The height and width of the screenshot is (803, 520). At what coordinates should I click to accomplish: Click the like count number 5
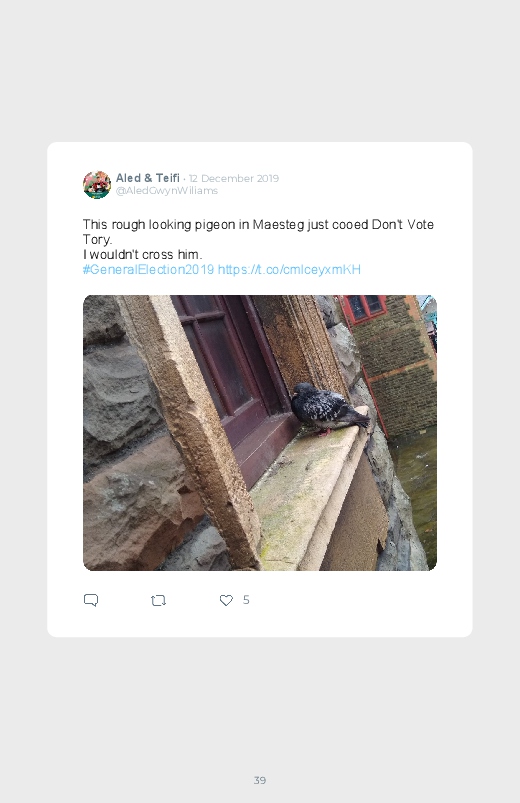point(246,600)
